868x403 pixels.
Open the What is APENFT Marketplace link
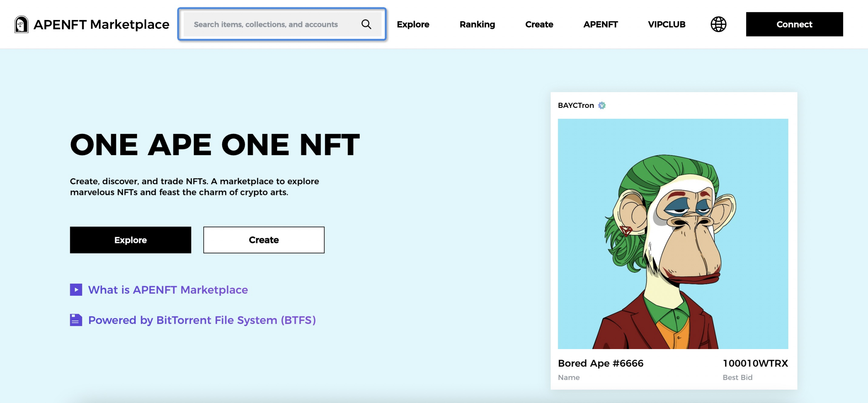click(168, 290)
